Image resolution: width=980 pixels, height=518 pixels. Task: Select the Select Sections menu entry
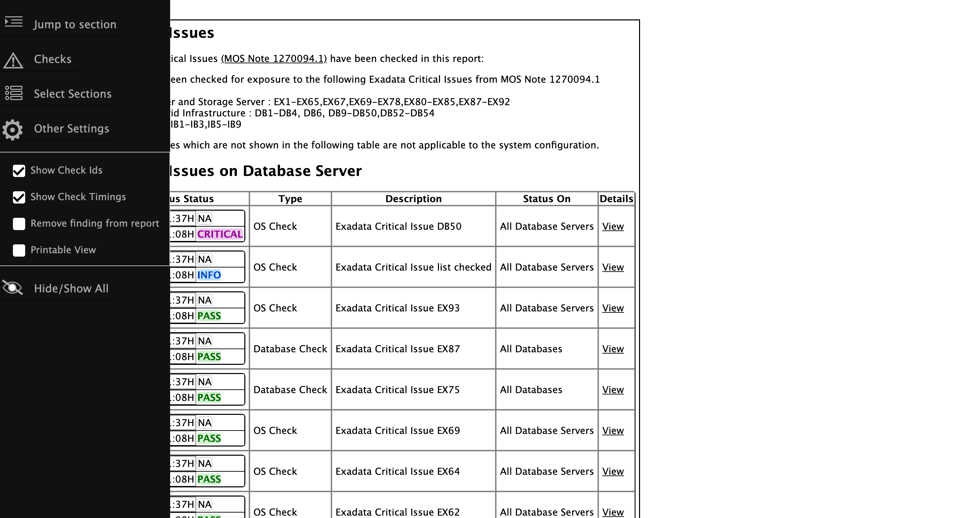click(73, 94)
